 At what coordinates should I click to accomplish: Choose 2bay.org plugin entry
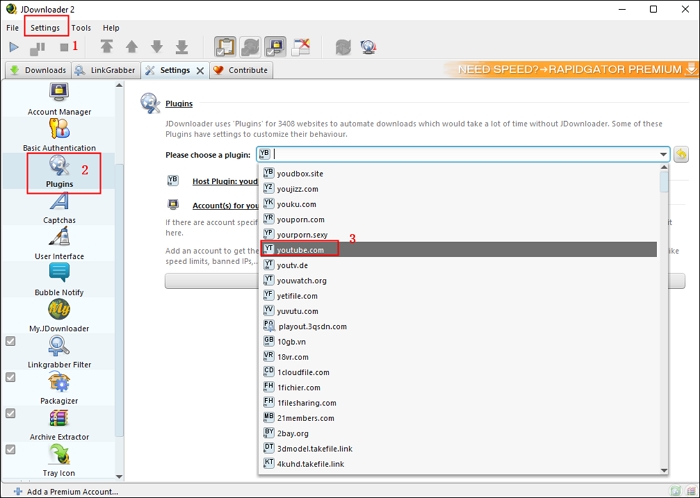[x=458, y=433]
